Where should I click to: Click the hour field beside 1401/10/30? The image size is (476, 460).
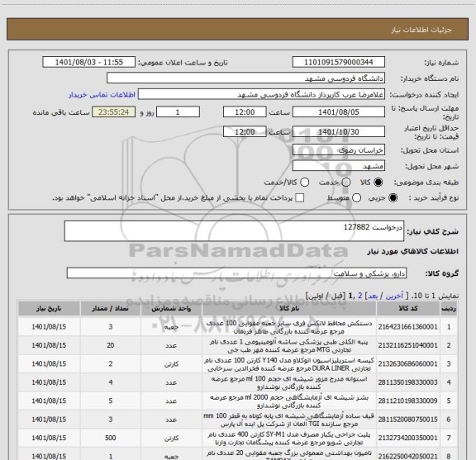click(245, 131)
